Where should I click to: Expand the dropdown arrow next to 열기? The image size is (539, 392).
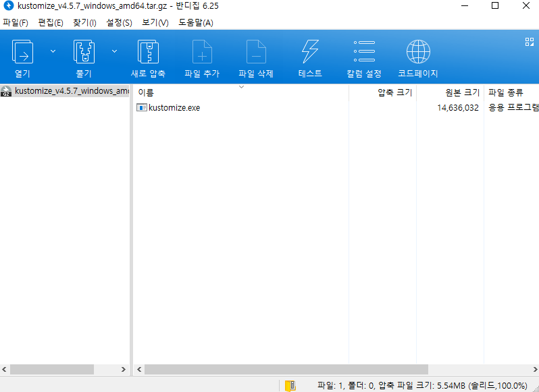(53, 51)
